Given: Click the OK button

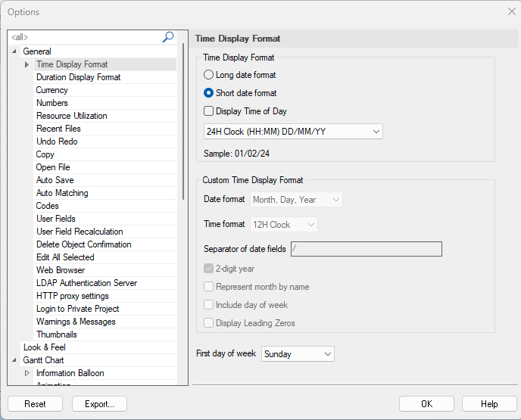Looking at the screenshot, I should [x=426, y=404].
